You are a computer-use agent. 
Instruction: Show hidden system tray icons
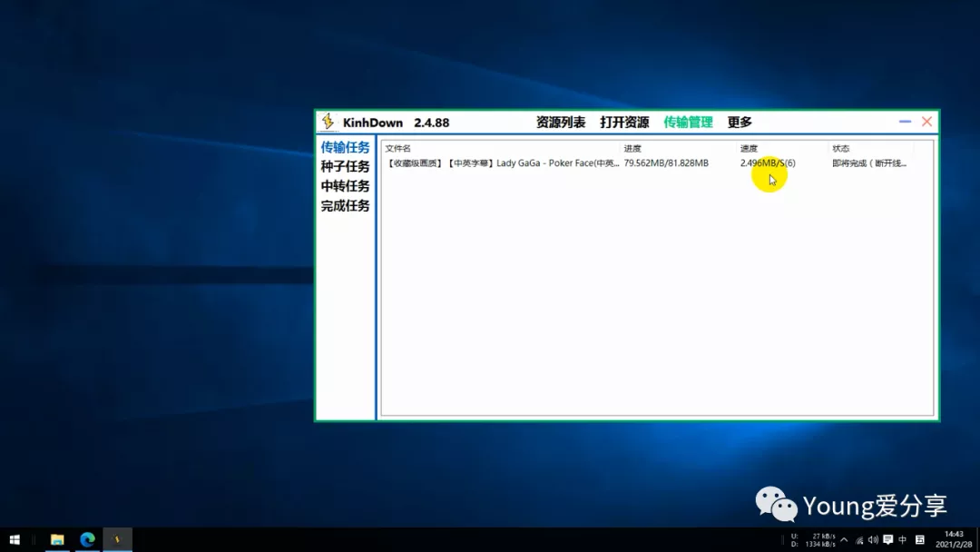845,539
